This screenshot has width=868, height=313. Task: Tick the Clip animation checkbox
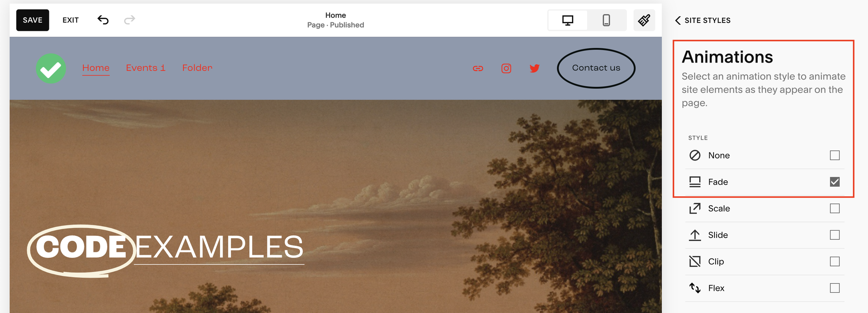pos(835,261)
